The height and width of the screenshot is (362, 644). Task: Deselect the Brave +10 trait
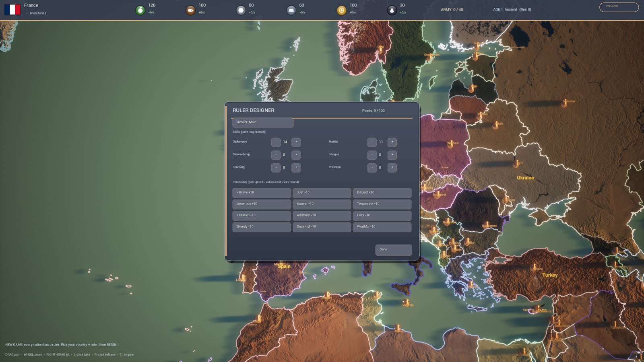[x=262, y=193]
